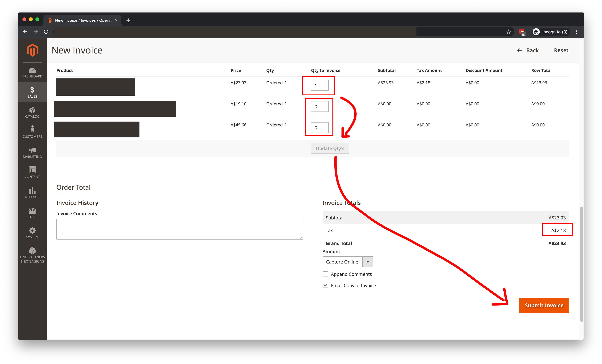Open the Capture Online amount dropdown

point(368,261)
